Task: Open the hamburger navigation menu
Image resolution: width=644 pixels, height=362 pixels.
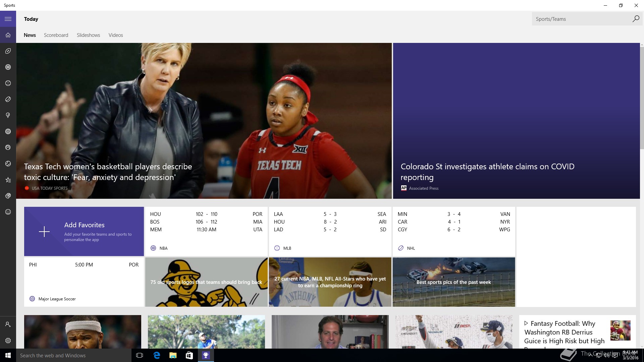Action: [x=8, y=19]
